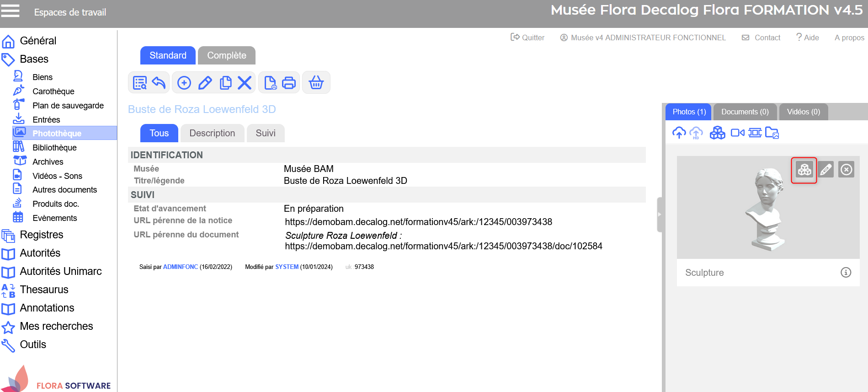The width and height of the screenshot is (868, 392).
Task: Duplicate the record with the copy icon
Action: [225, 83]
